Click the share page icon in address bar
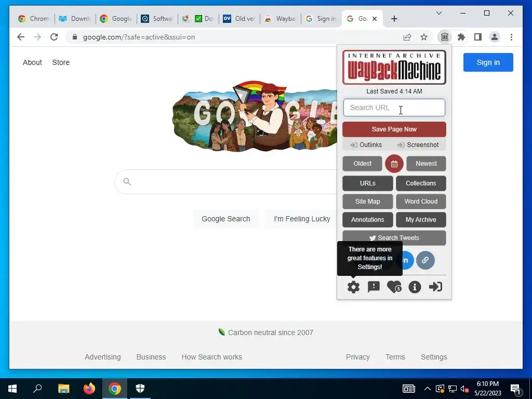Screen dimensions: 532x399 click(x=407, y=37)
